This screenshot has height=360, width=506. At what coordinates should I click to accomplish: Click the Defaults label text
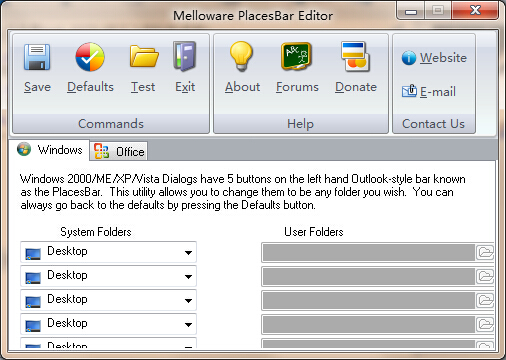tap(90, 87)
